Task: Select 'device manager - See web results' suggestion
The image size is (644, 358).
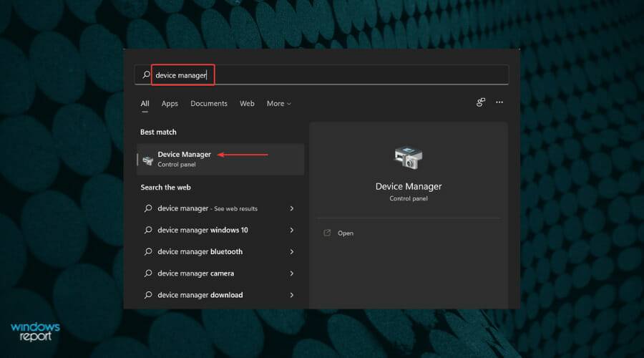Action: point(220,208)
